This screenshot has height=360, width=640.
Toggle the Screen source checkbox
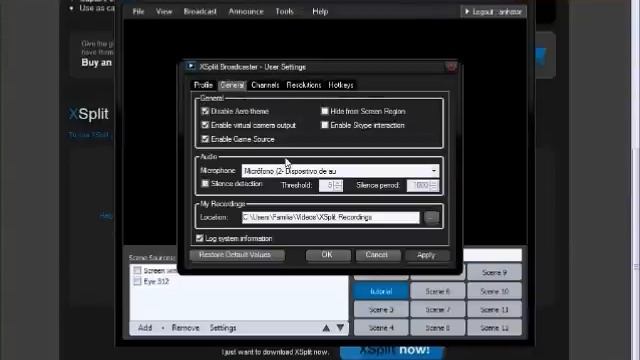(x=138, y=270)
